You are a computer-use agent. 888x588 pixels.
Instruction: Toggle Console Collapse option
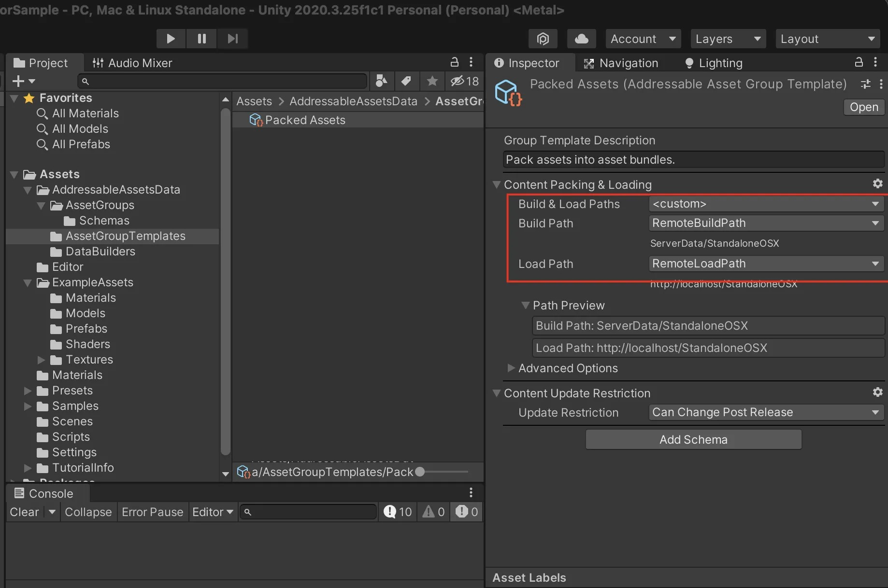click(x=88, y=512)
